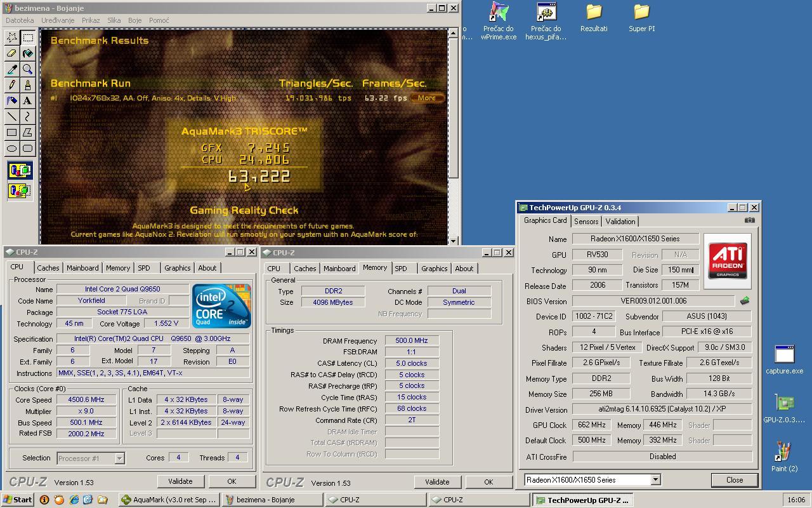Activate the Pick Color eyedropper tool

(12, 69)
